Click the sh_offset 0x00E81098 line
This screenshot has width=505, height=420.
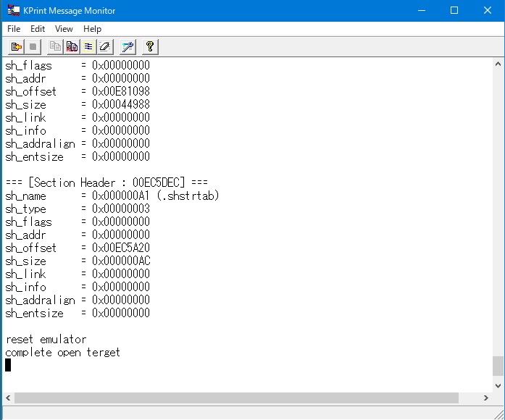[x=78, y=91]
